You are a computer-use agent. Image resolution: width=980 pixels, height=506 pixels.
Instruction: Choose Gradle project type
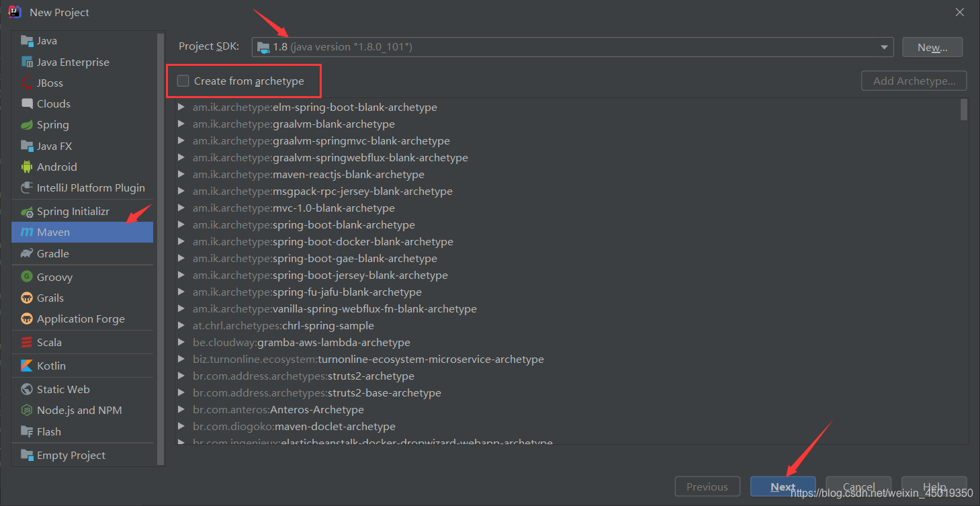click(82, 253)
